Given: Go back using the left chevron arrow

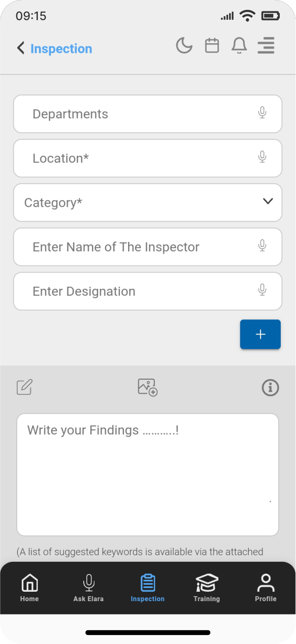Looking at the screenshot, I should coord(21,48).
